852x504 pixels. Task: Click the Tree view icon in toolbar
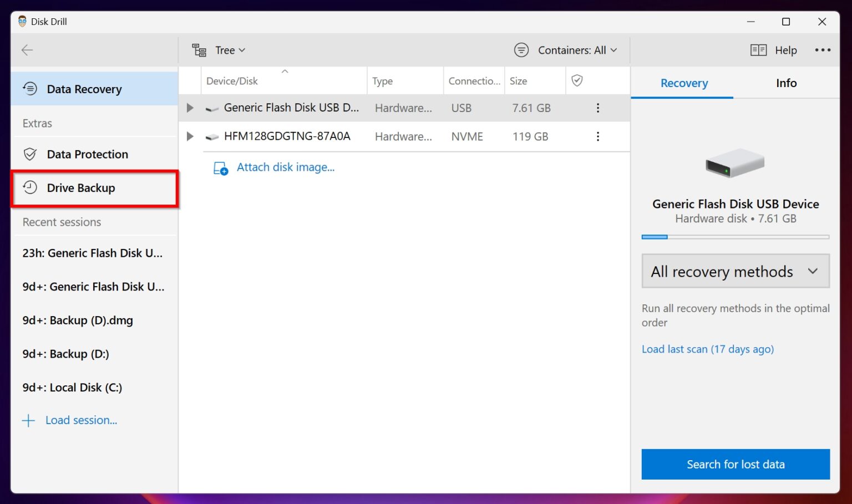[198, 50]
